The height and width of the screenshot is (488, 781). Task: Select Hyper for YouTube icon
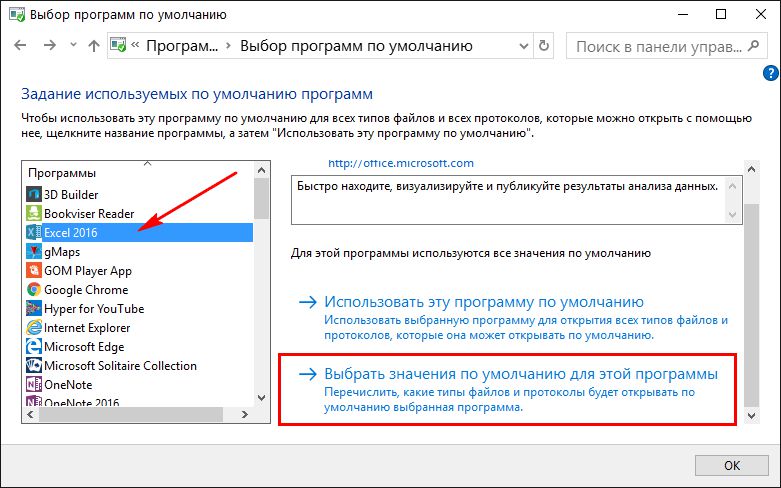33,308
